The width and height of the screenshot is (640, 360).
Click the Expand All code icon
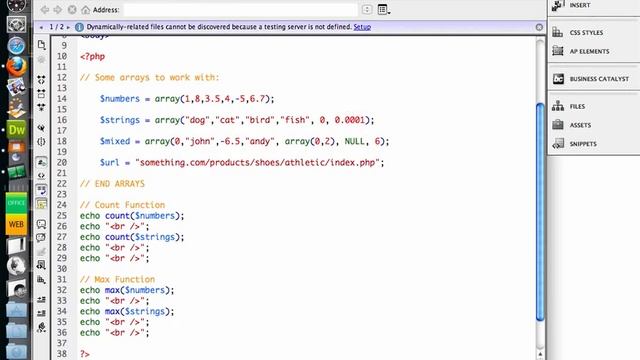pos(41,107)
